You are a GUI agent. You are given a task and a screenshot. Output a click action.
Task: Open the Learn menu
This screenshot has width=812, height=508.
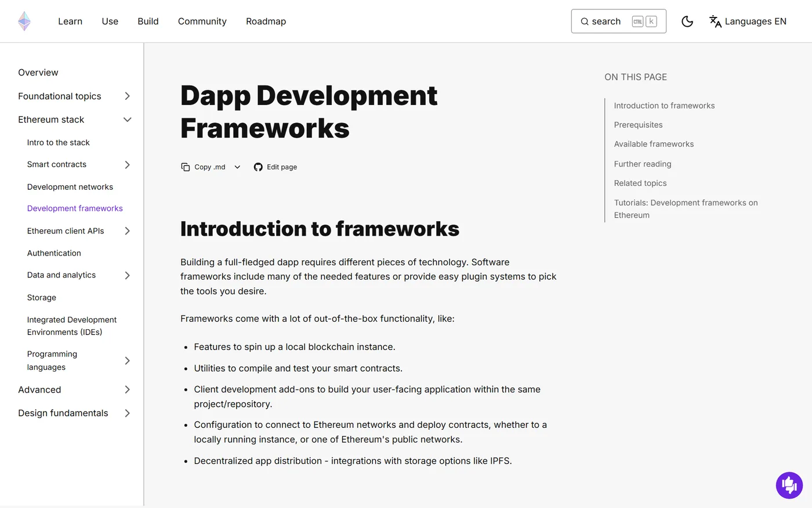70,21
